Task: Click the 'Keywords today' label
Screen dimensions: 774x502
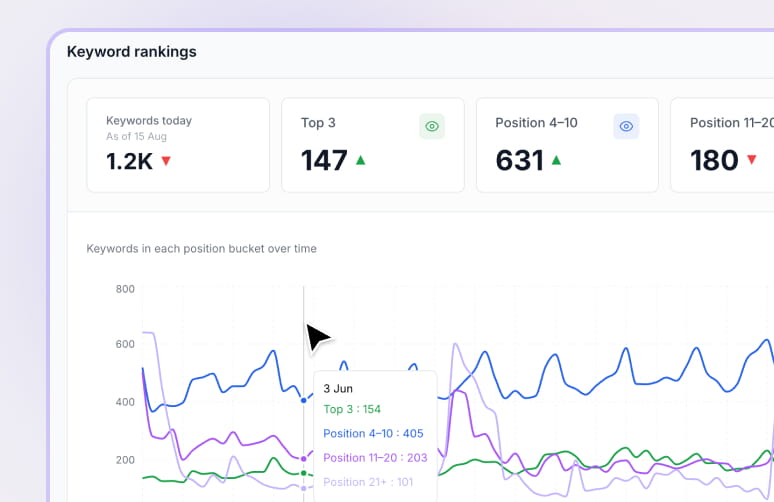Action: click(x=149, y=120)
